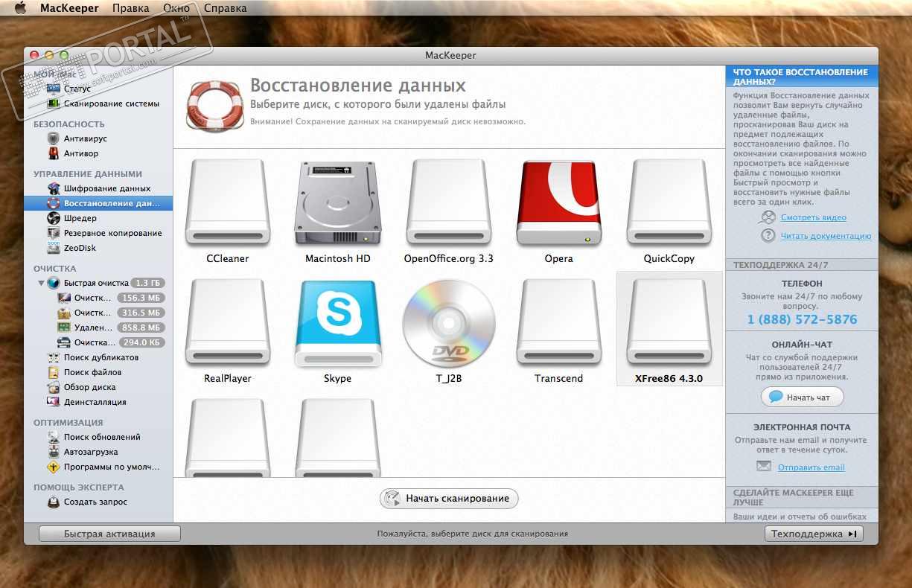
Task: Follow the Смотреть видео link
Action: point(814,217)
